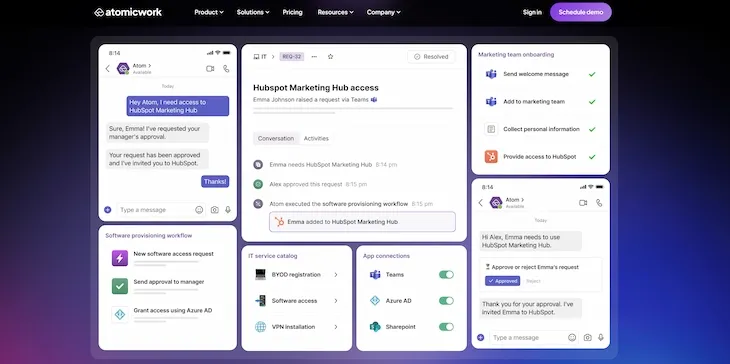Expand the Solutions navigation menu
The height and width of the screenshot is (364, 730).
[253, 13]
